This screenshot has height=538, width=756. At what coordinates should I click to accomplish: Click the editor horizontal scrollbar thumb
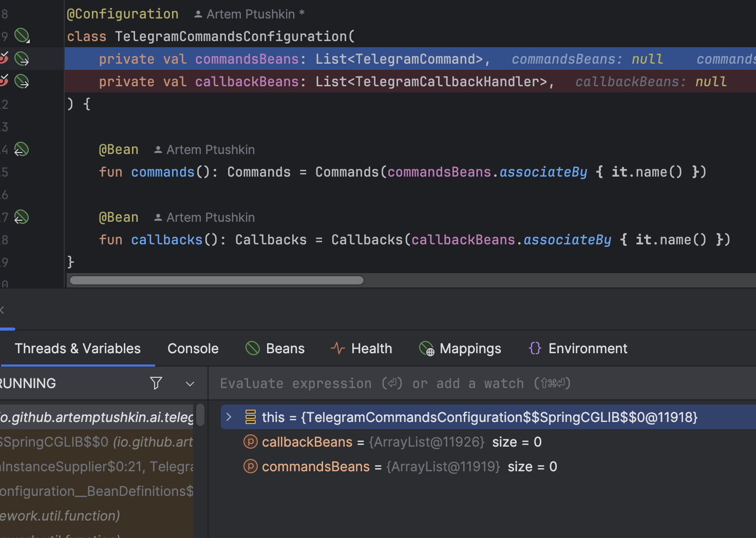click(x=217, y=280)
